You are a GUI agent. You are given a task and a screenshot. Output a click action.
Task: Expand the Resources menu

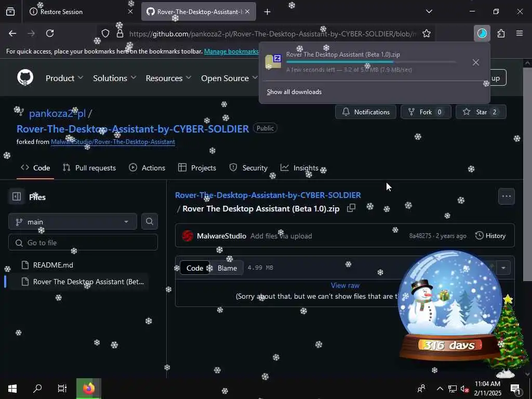coord(169,78)
